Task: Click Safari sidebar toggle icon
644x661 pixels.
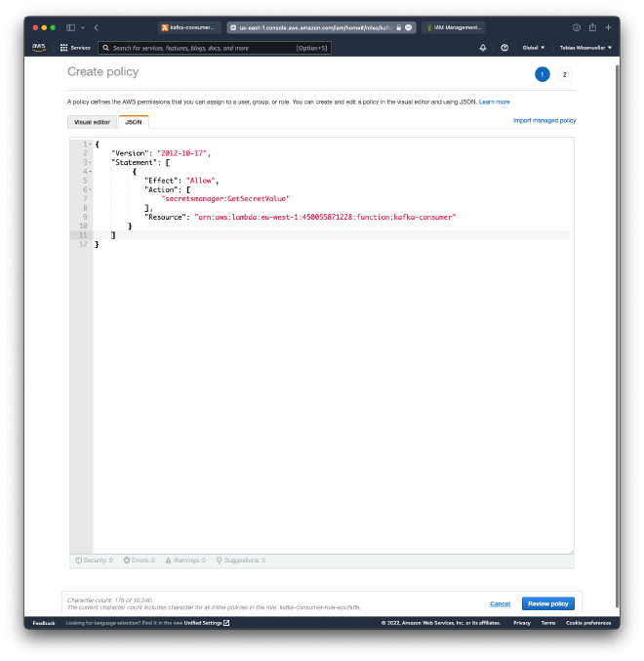Action: tap(70, 27)
